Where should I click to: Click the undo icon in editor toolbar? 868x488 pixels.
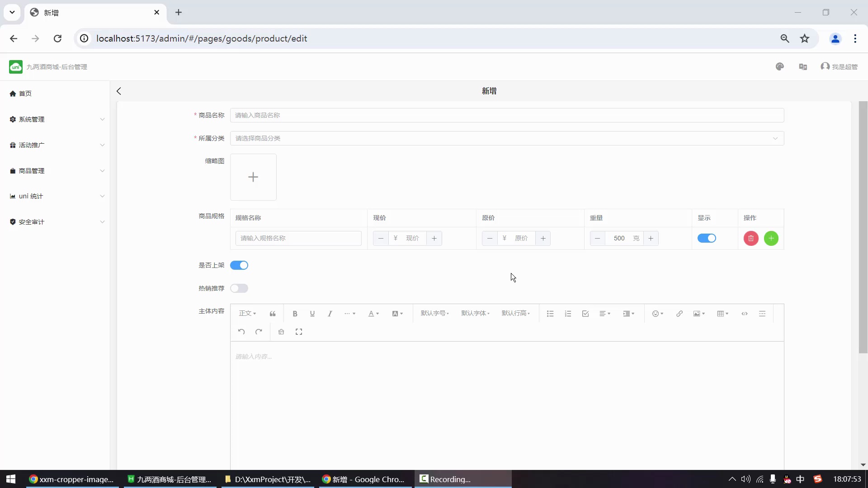(241, 332)
